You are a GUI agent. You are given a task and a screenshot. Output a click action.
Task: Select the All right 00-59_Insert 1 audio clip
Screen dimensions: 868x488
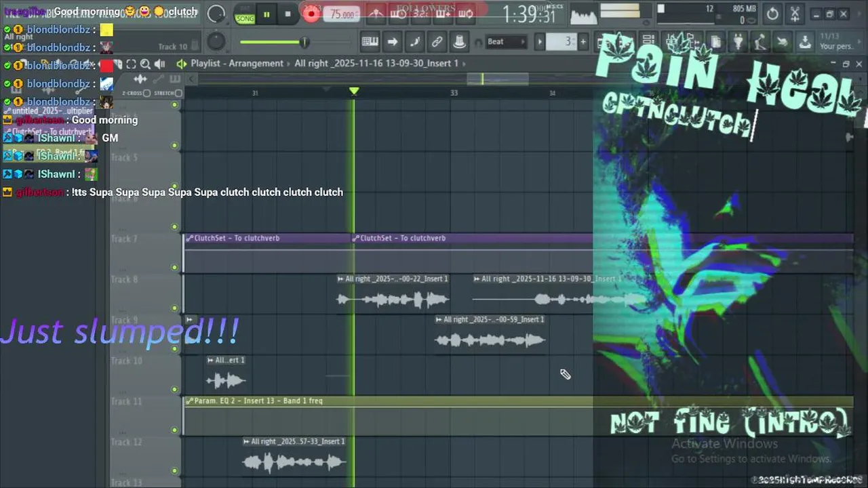point(490,334)
